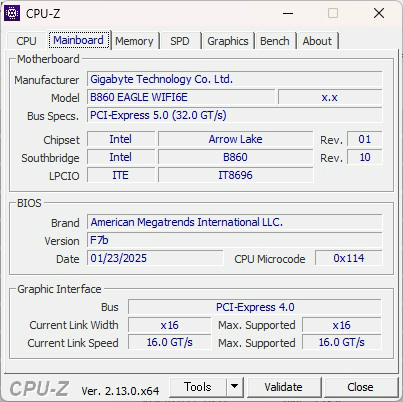
Task: Click the BIOS group label
Action: [29, 203]
